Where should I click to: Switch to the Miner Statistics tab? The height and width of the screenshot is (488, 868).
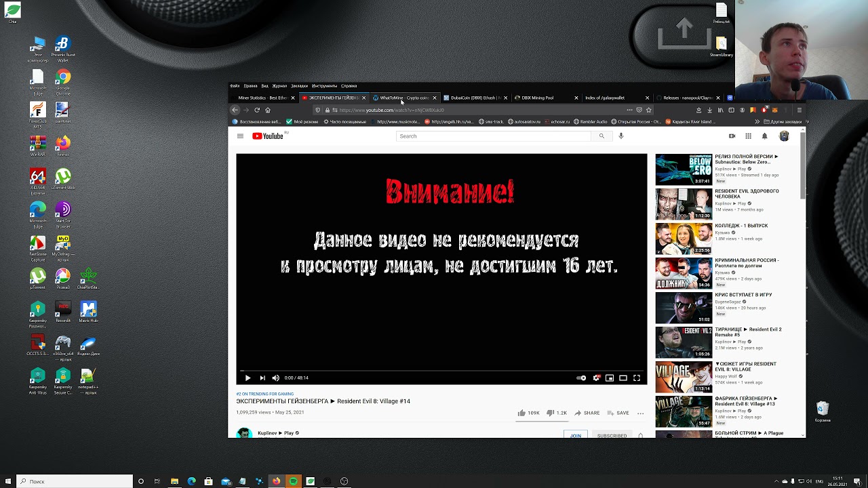pyautogui.click(x=262, y=98)
